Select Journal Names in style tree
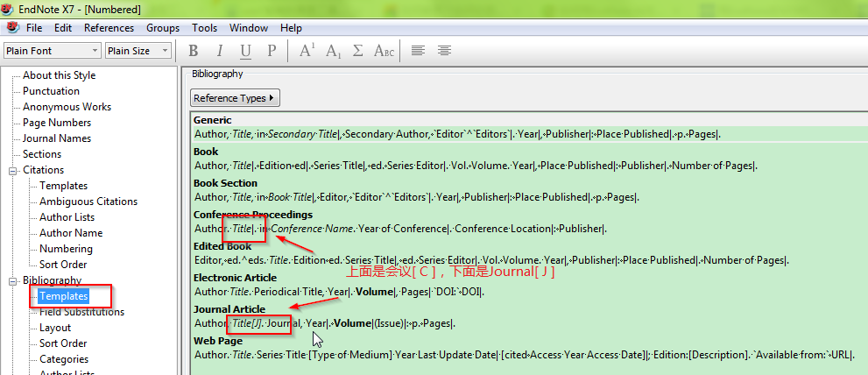Viewport: 868px width, 375px height. click(x=57, y=138)
